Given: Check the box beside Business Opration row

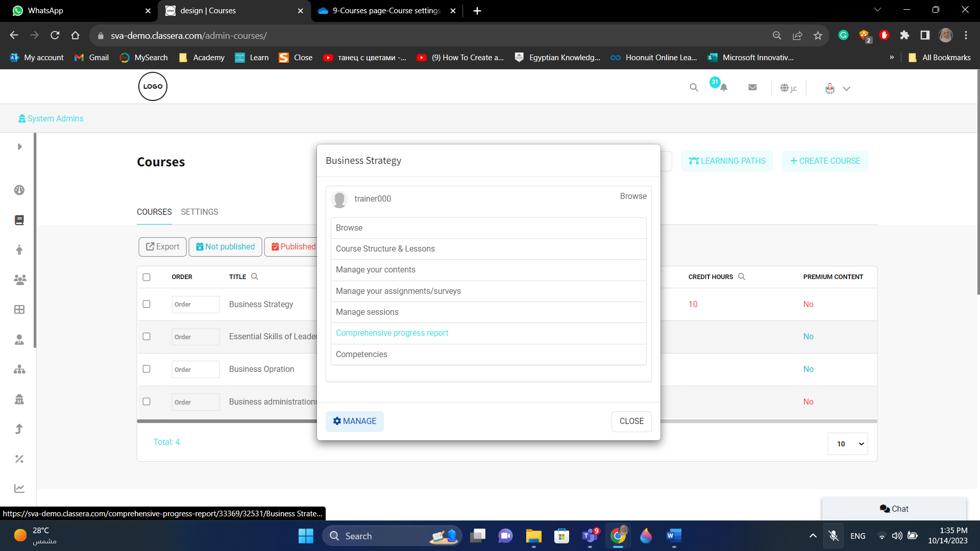Looking at the screenshot, I should tap(146, 369).
